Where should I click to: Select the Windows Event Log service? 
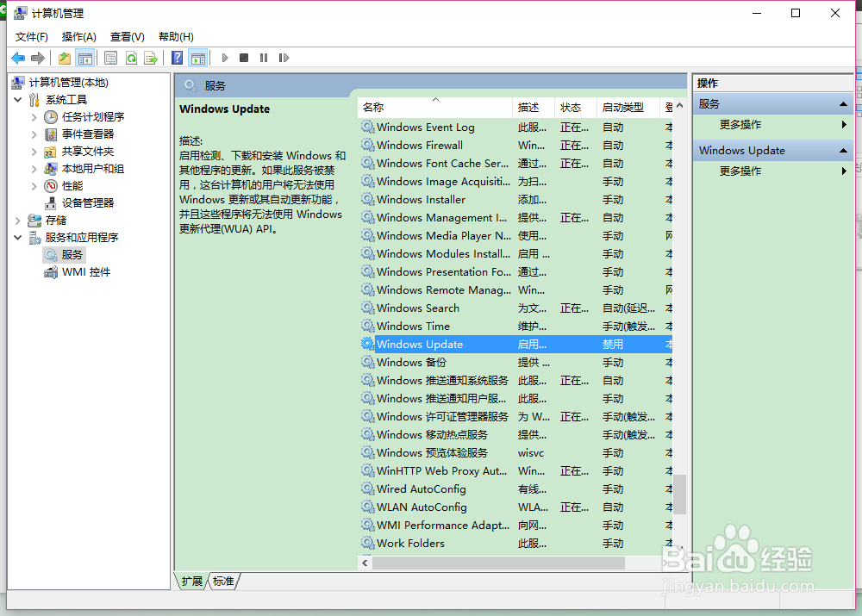[426, 128]
